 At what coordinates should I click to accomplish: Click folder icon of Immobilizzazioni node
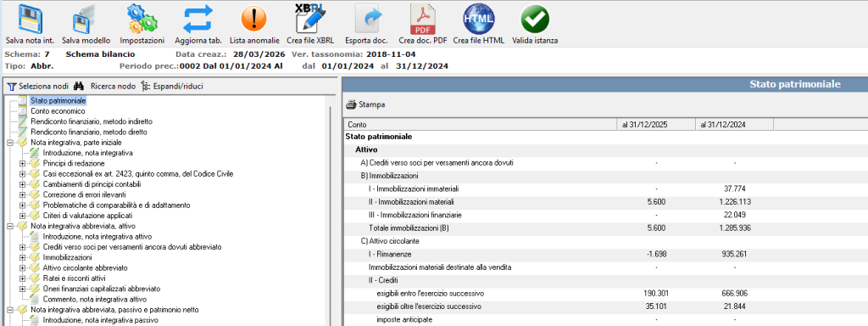coord(34,257)
